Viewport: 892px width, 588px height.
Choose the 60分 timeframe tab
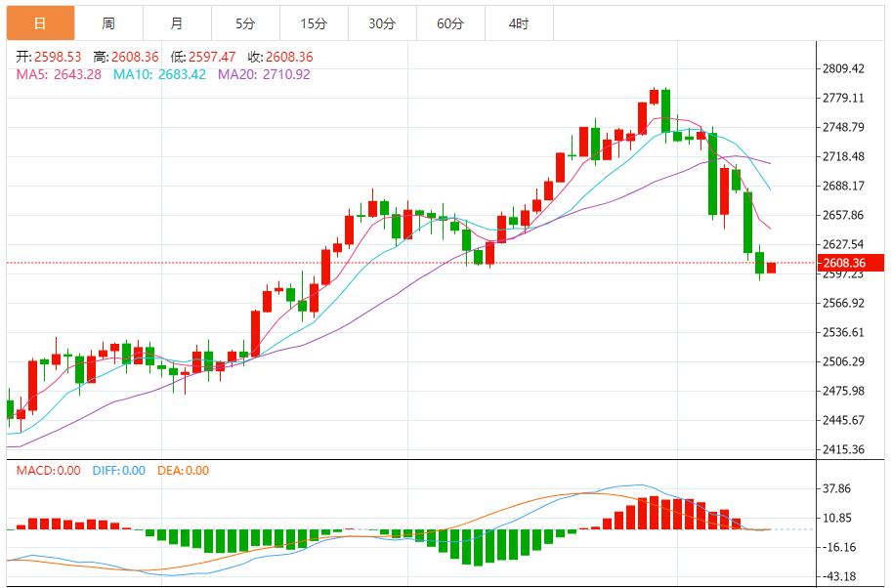(x=450, y=23)
